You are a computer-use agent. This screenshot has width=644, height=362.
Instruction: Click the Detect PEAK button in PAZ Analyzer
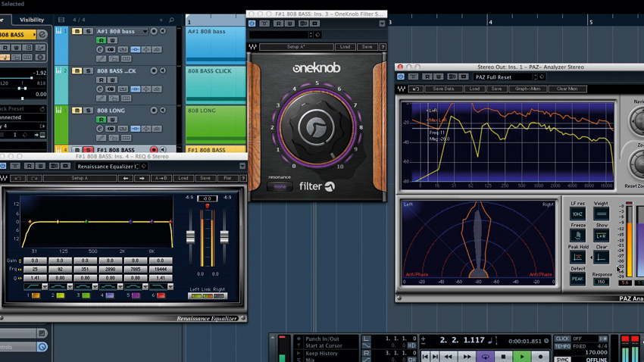pos(577,279)
